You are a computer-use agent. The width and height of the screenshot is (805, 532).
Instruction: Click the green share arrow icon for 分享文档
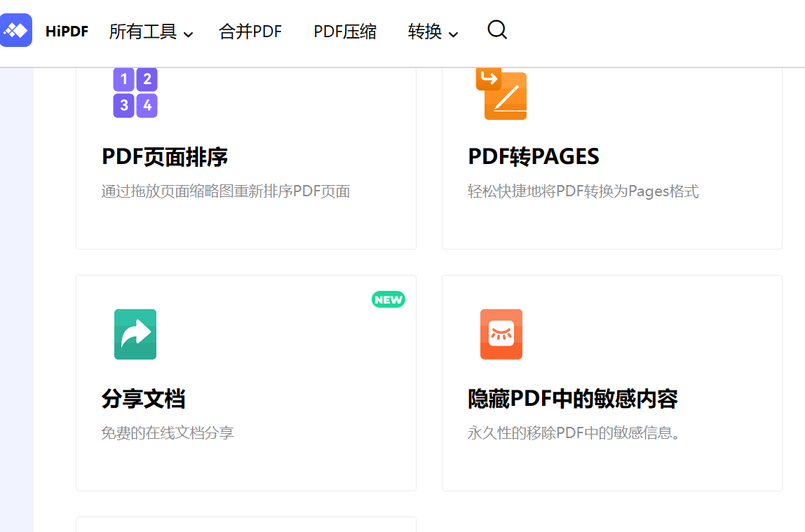[x=135, y=334]
